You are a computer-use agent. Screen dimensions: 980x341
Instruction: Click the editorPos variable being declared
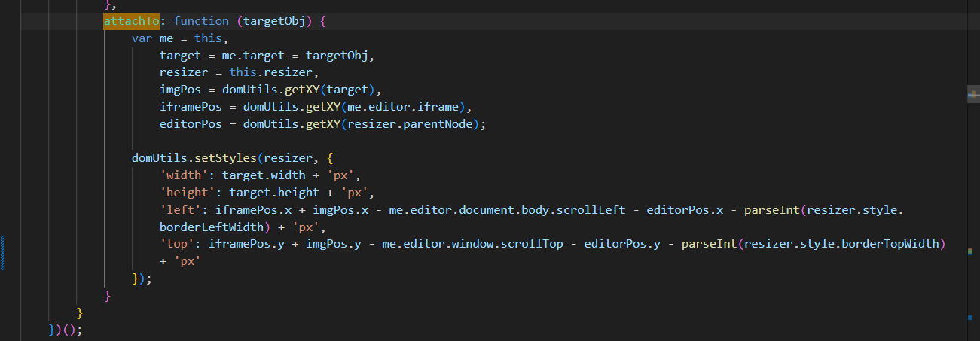pos(191,125)
